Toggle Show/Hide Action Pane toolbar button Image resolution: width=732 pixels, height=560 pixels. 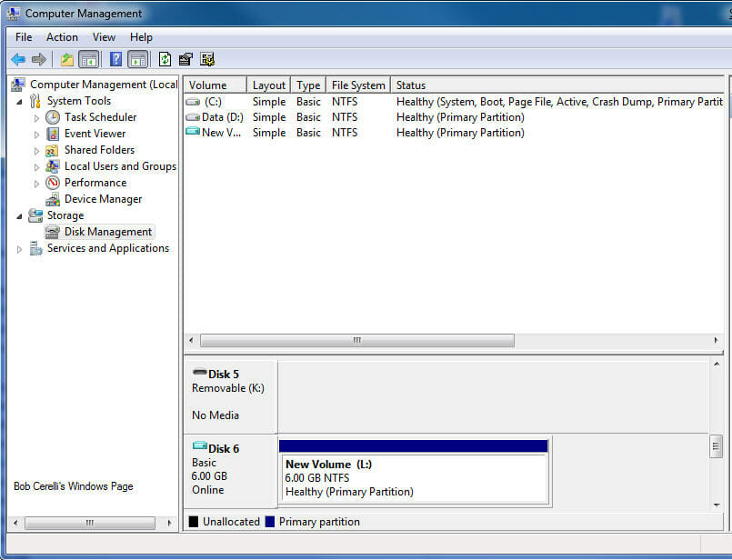pos(137,60)
